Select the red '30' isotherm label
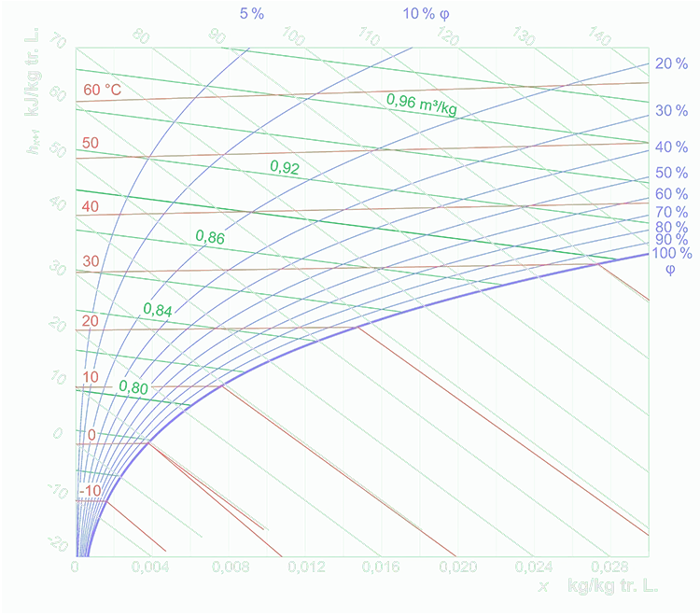Screen dimensions: 700x616 coord(91,261)
